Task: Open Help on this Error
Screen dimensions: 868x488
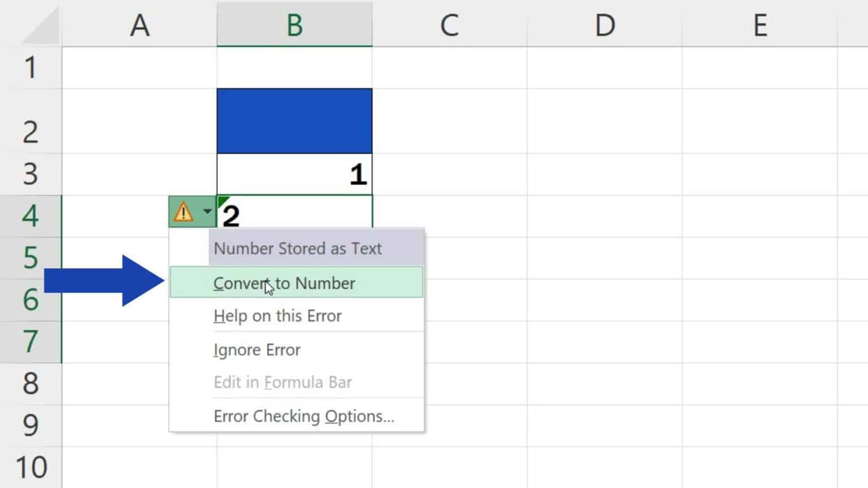Action: tap(277, 316)
